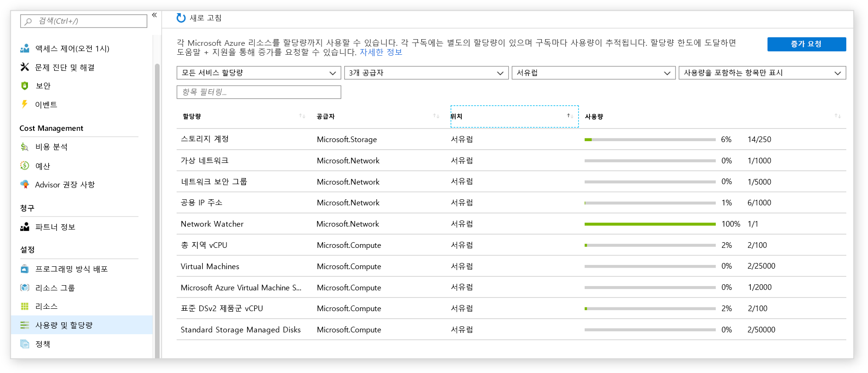Click the 리소스 grid icon

25,306
